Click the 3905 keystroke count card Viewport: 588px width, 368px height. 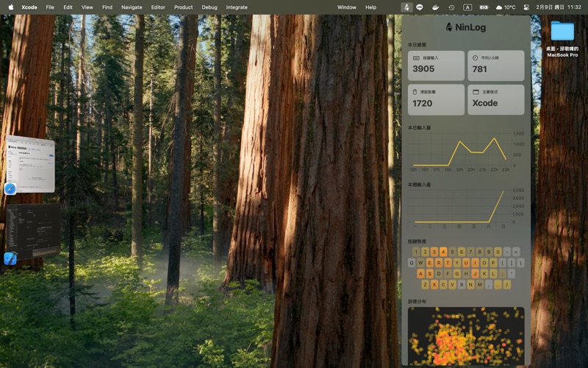[436, 66]
